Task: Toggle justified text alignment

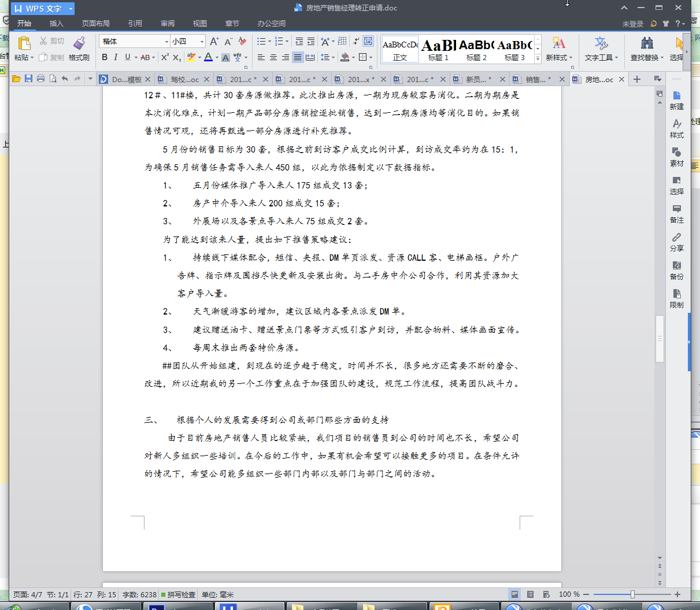Action: coord(298,57)
